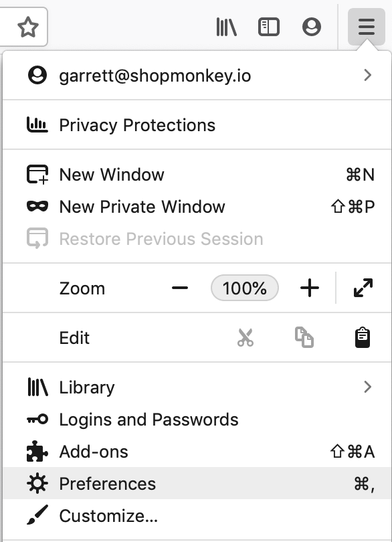Click the Firefox account avatar in toolbar
The image size is (392, 542).
point(312,27)
